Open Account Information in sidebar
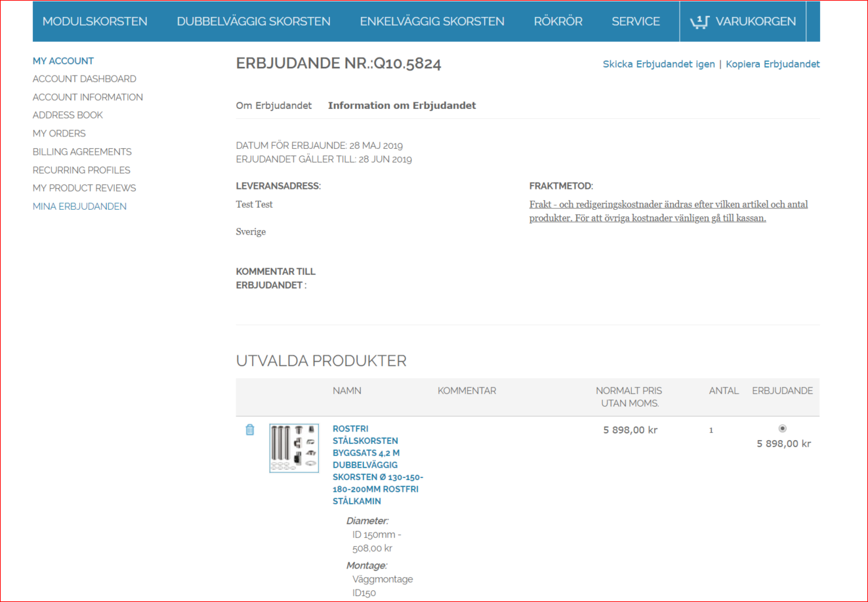868x602 pixels. coord(88,97)
